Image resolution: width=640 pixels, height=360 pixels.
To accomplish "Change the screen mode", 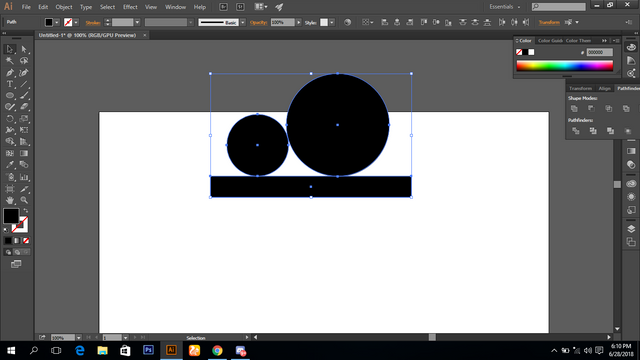I will point(16,264).
